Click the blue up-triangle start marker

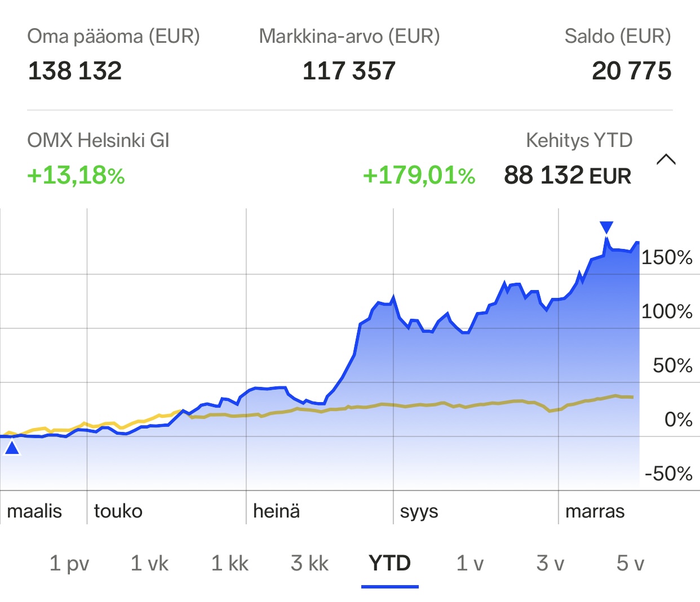click(12, 448)
